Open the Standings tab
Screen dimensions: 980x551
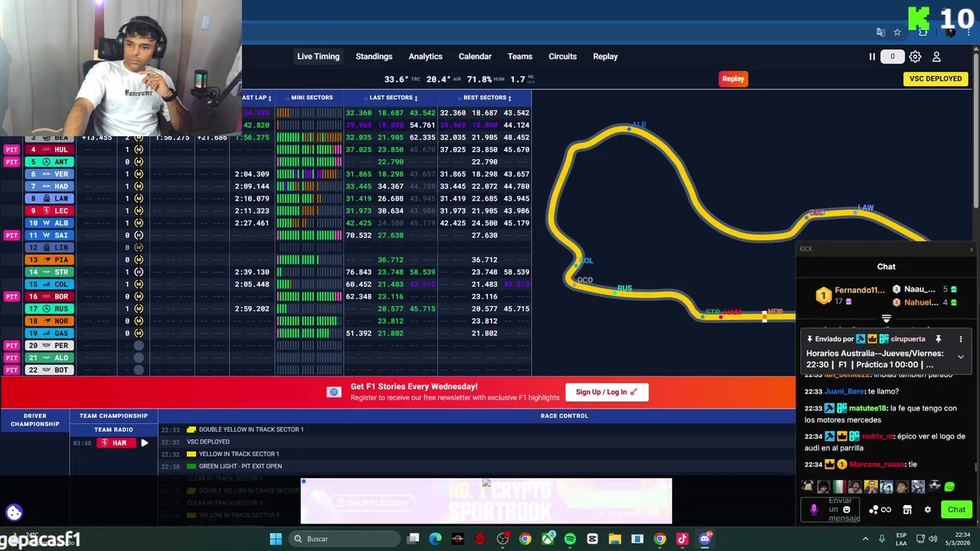pyautogui.click(x=374, y=57)
